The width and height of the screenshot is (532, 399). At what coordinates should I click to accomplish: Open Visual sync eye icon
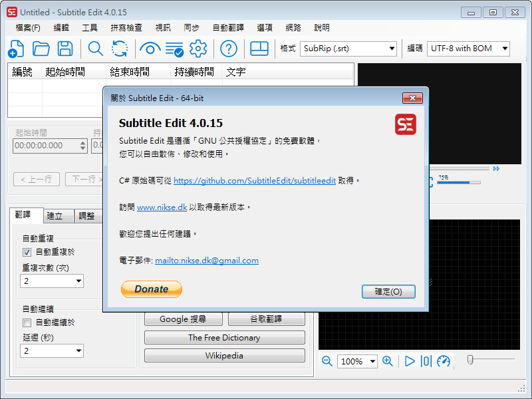click(150, 49)
